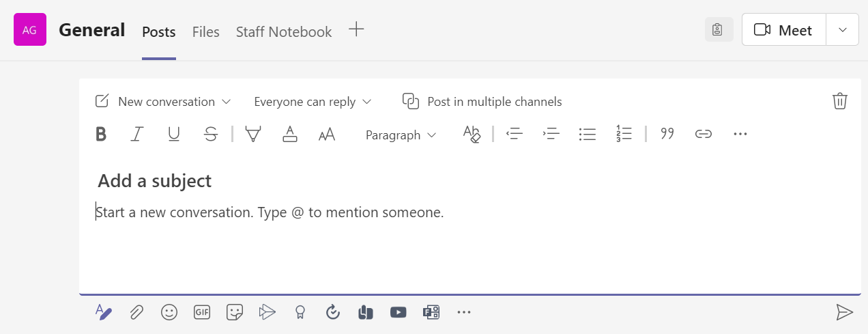The width and height of the screenshot is (868, 334).
Task: Toggle strikethrough formatting
Action: pyautogui.click(x=211, y=135)
